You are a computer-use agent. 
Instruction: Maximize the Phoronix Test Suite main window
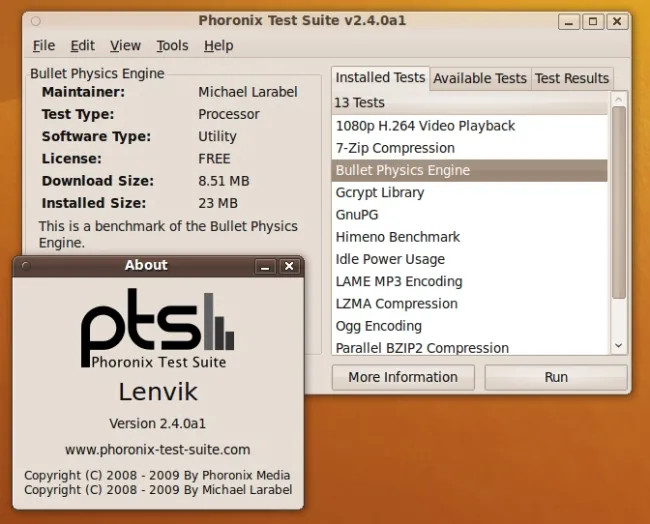[593, 22]
